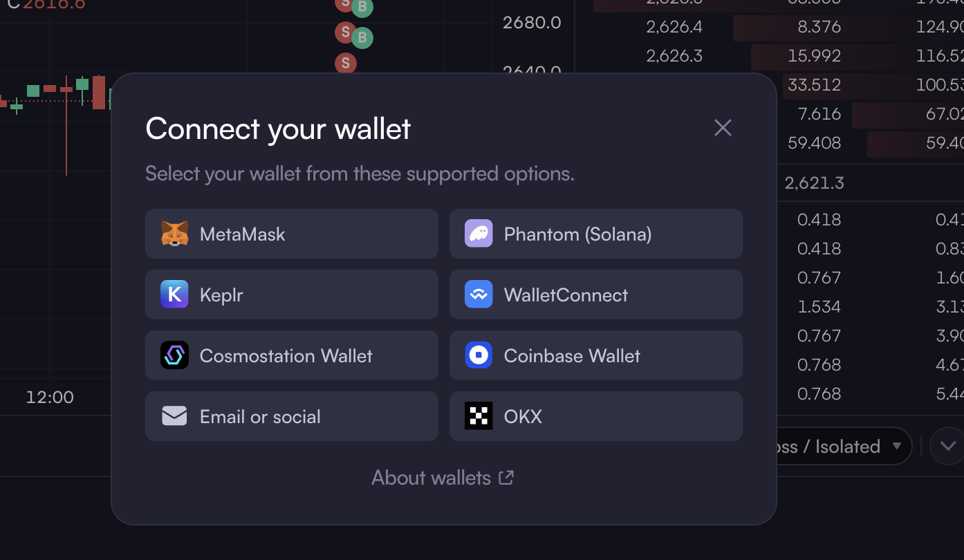Choose the WalletConnect label text
This screenshot has width=964, height=560.
click(x=566, y=295)
